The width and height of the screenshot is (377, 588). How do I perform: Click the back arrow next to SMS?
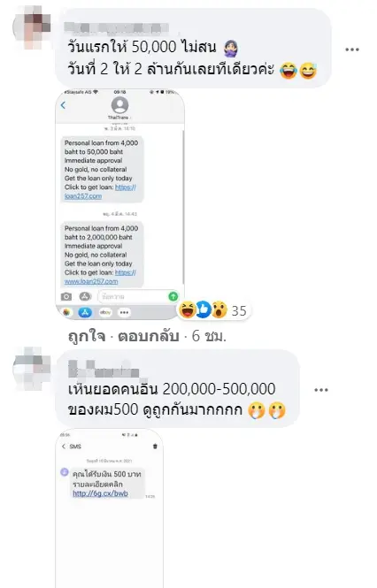point(64,447)
